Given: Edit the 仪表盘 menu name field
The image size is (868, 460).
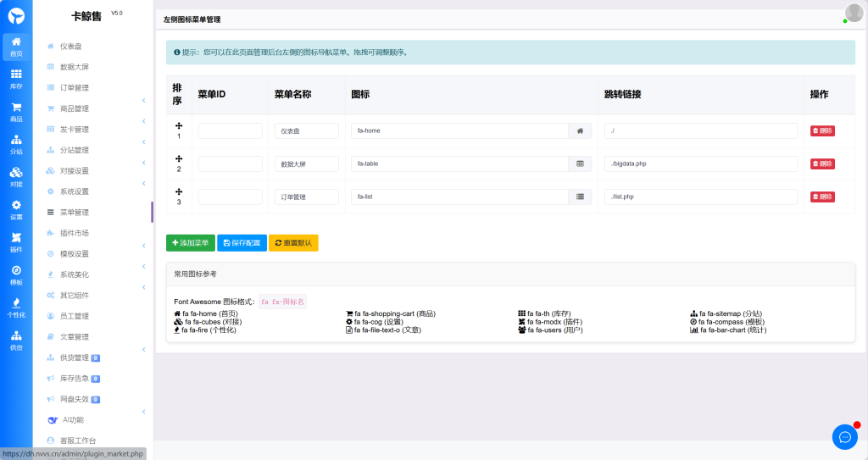Looking at the screenshot, I should coord(307,130).
